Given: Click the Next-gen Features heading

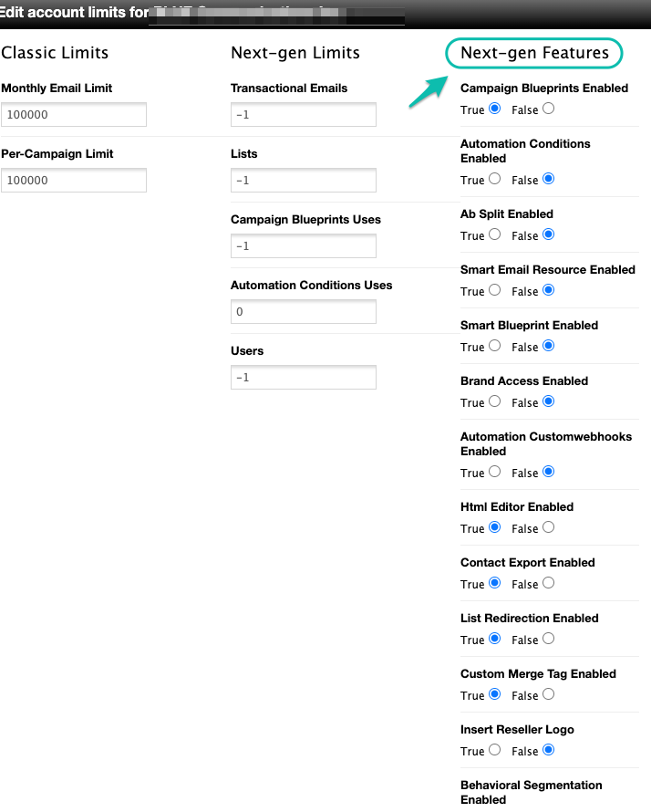Looking at the screenshot, I should [x=534, y=53].
